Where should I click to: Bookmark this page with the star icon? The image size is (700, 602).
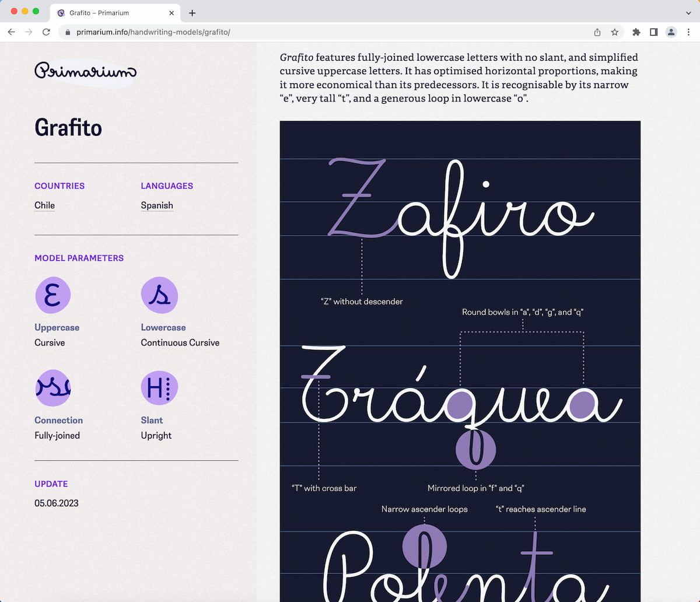pyautogui.click(x=614, y=32)
